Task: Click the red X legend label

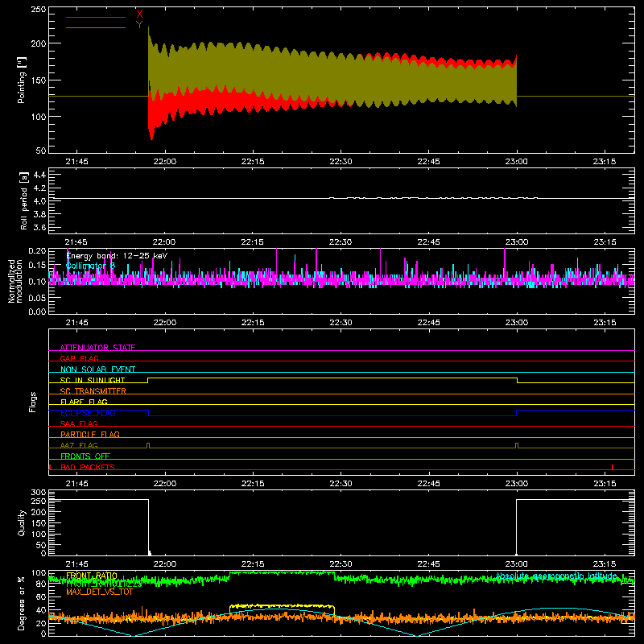Action: point(139,14)
